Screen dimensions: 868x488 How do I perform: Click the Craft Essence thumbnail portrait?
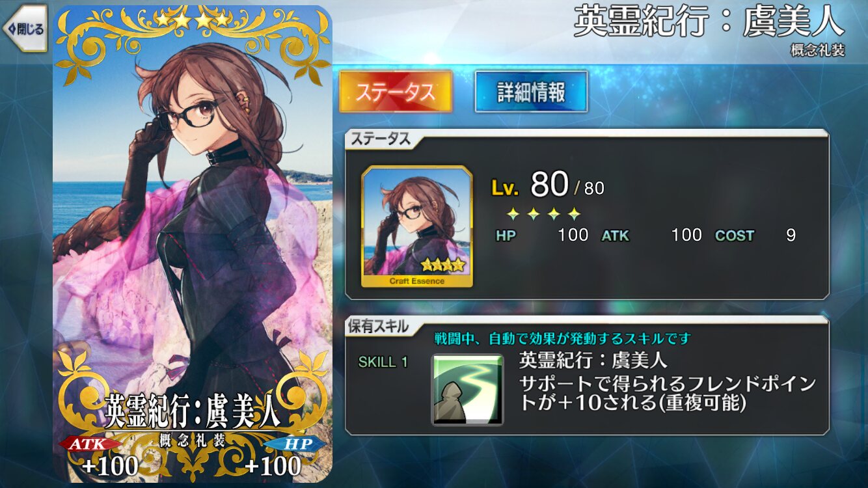pyautogui.click(x=417, y=226)
